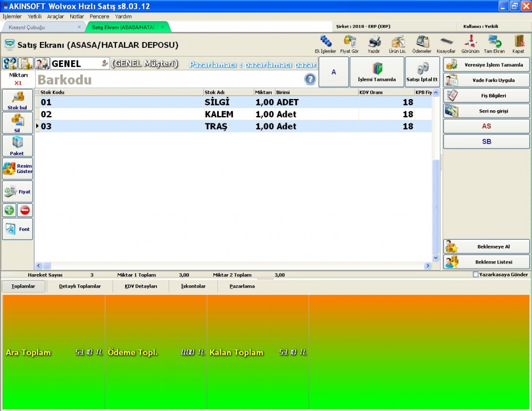Click Resim Göster to show image
532x411 pixels.
coord(18,168)
